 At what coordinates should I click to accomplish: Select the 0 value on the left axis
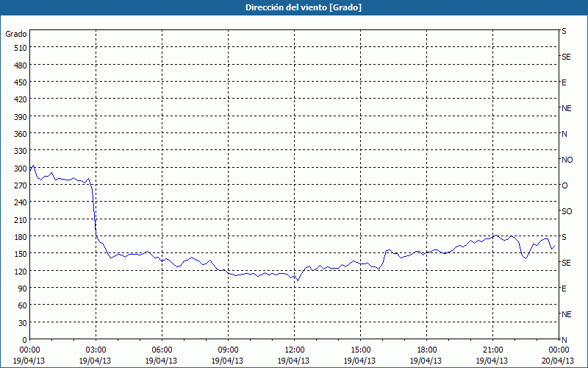pos(25,340)
